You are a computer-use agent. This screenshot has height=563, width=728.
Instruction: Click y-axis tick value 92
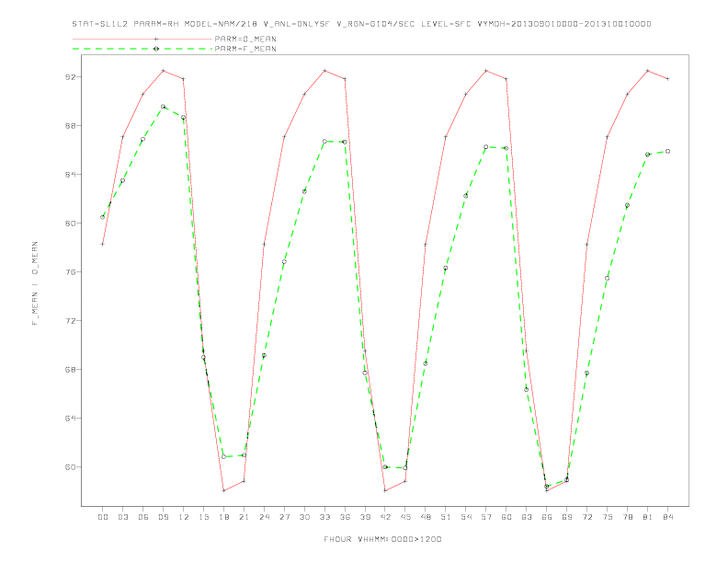click(70, 77)
